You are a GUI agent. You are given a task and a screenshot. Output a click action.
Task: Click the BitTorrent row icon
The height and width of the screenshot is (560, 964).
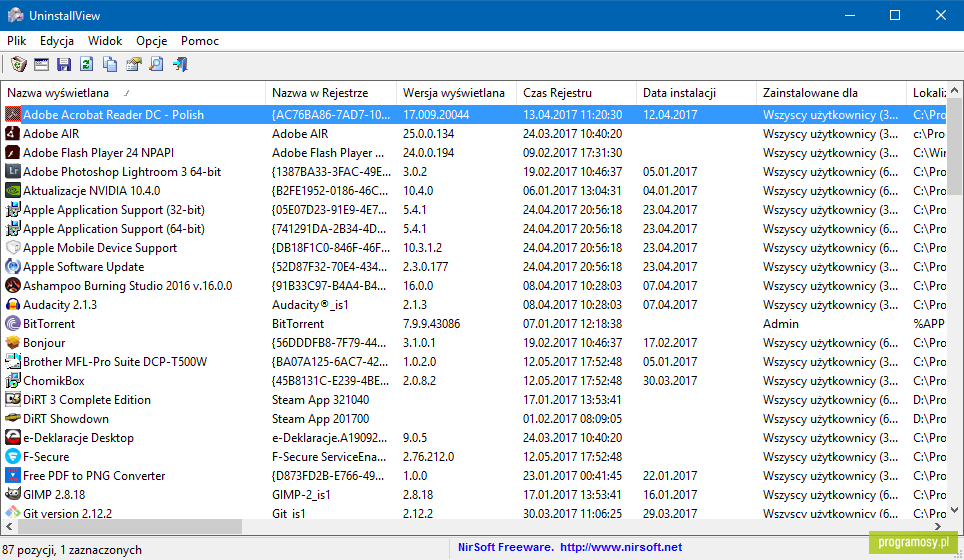pos(12,323)
